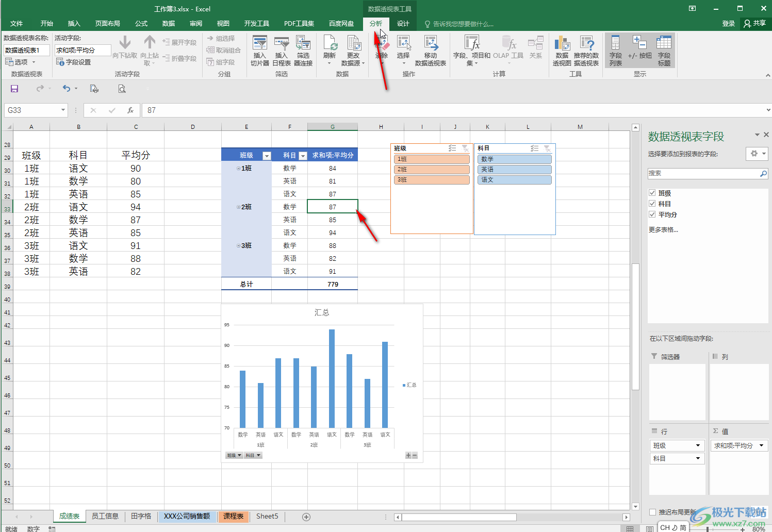Open the pivot table 选项 dropdown

(21, 62)
